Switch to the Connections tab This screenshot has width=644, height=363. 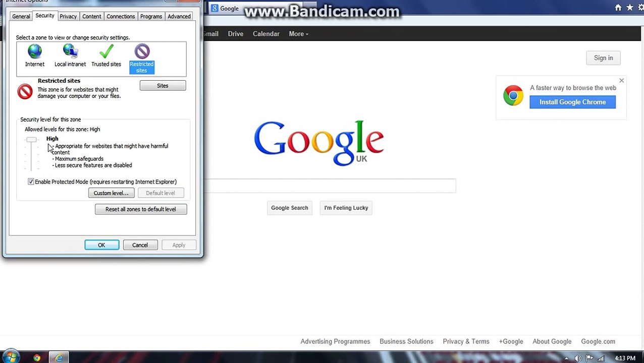pyautogui.click(x=121, y=17)
